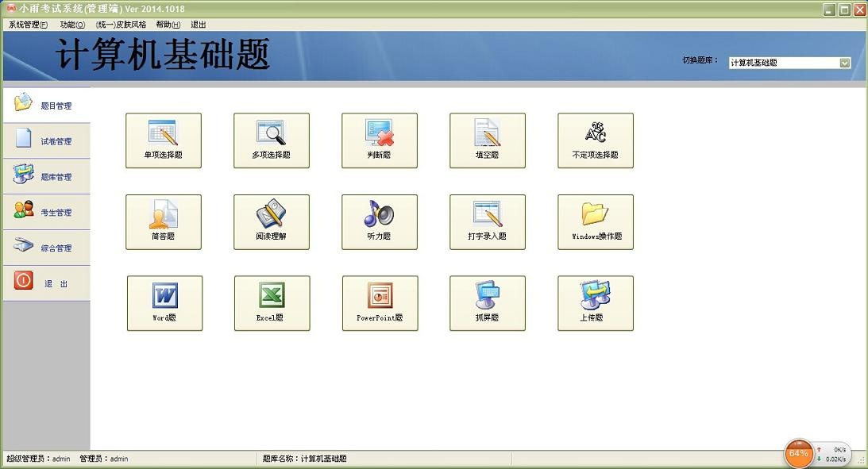
Task: Select 综合管理 in the sidebar
Action: click(x=47, y=248)
